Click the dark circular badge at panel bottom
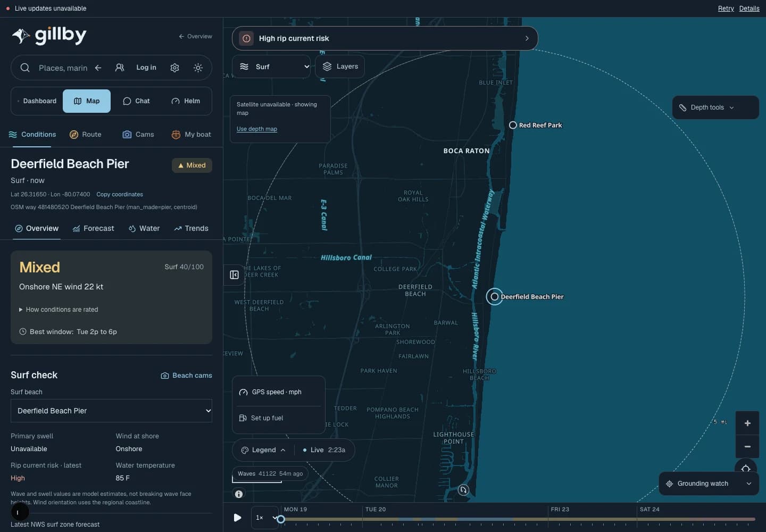 click(20, 512)
